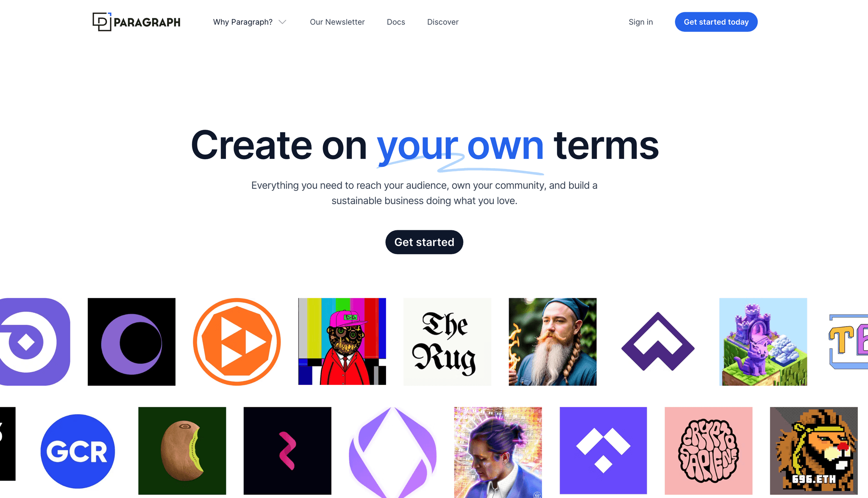Open the Discover navigation link
868x498 pixels.
point(443,22)
